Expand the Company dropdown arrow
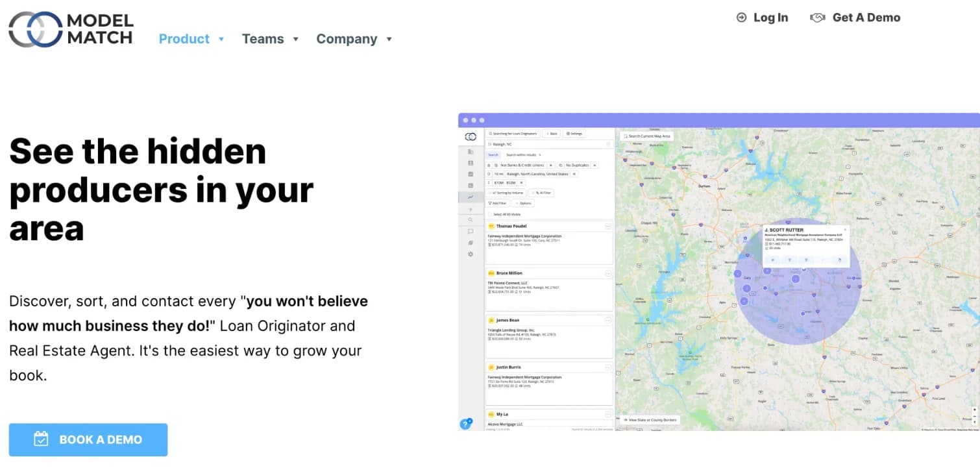 [x=389, y=39]
